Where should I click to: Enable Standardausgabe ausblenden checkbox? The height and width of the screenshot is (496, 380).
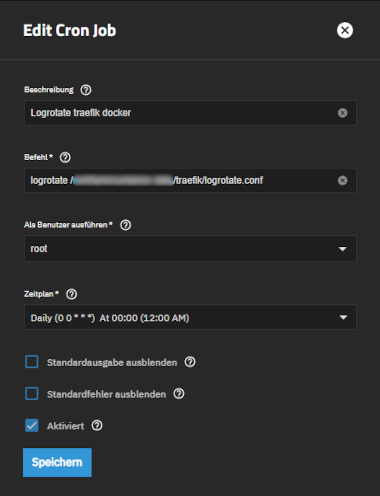tap(32, 362)
